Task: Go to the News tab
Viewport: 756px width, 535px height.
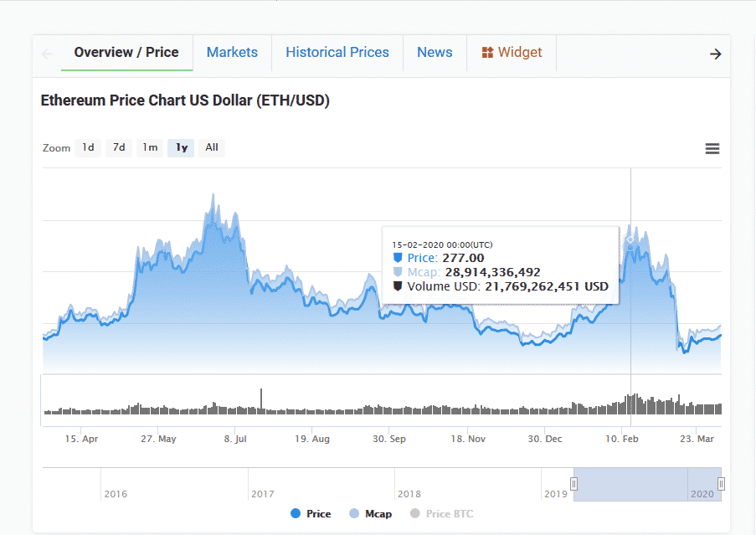Action: point(435,52)
